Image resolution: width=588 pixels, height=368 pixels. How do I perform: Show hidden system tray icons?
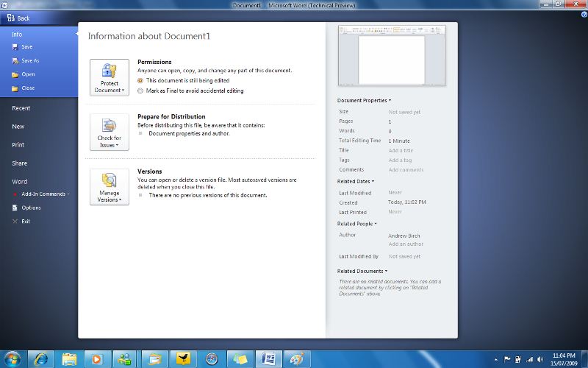pos(496,360)
